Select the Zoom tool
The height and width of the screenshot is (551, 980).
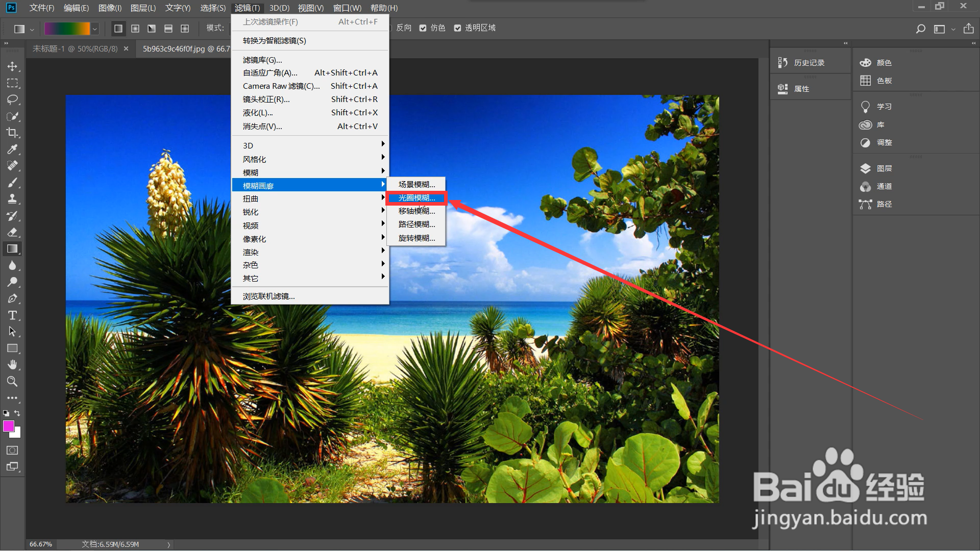[12, 381]
